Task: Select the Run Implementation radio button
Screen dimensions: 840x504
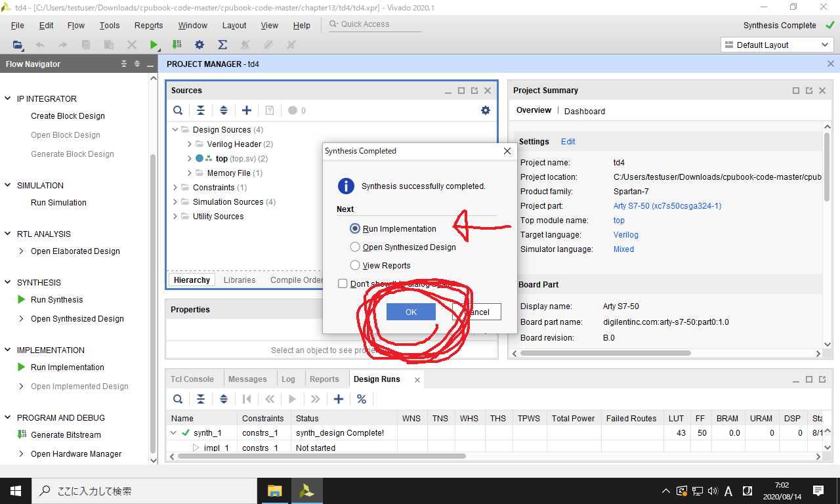Action: pos(355,229)
